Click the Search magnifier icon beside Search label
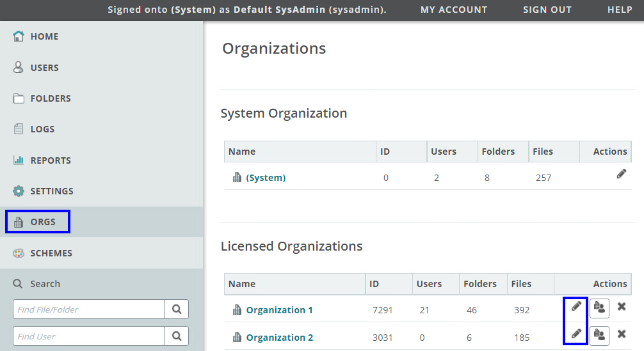The image size is (644, 351). (18, 283)
